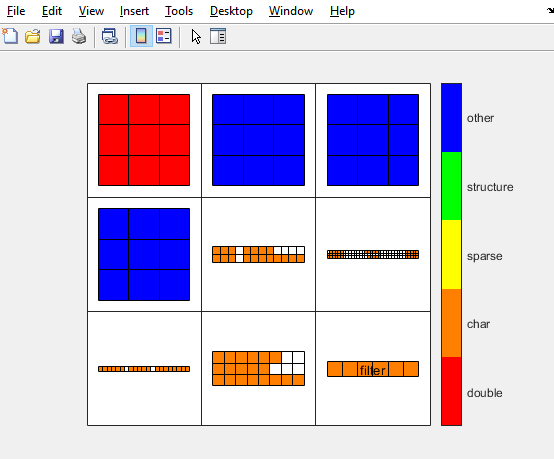This screenshot has height=459, width=554.
Task: Click the New Figure icon
Action: click(10, 36)
